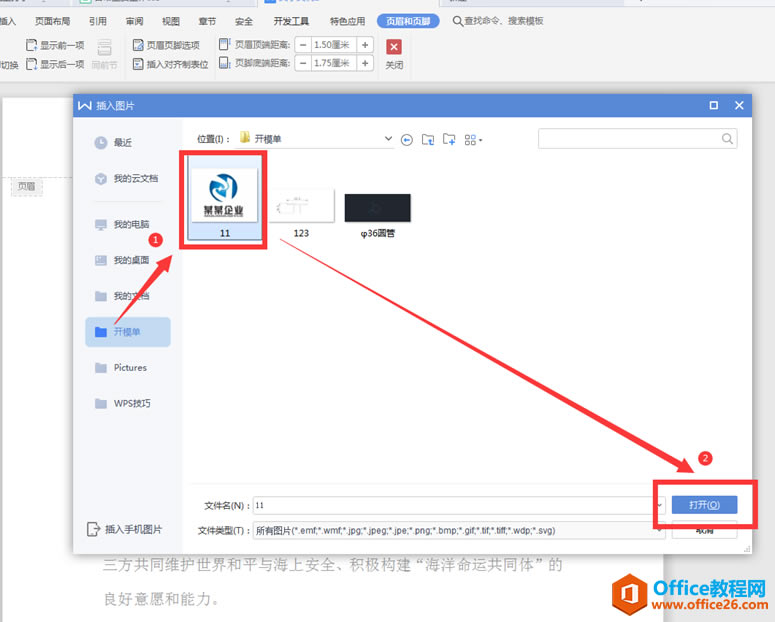
Task: Select 最近 in dialog sidebar
Action: [113, 142]
